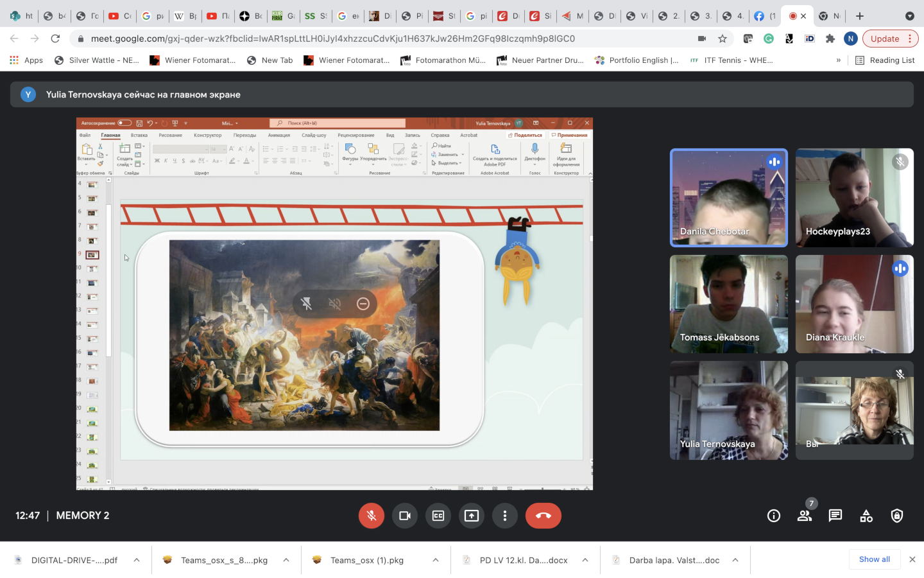This screenshot has height=578, width=924.
Task: Click the font color A icon in PowerPoint
Action: pos(246,161)
